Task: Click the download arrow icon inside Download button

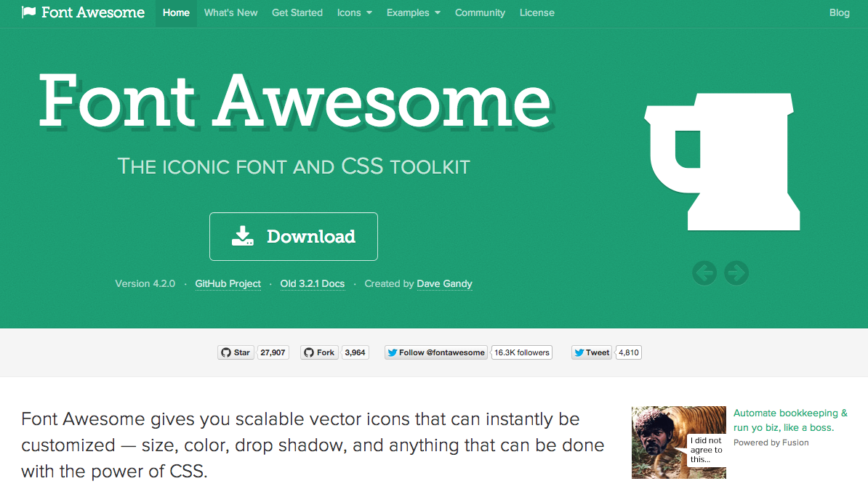Action: [x=243, y=235]
